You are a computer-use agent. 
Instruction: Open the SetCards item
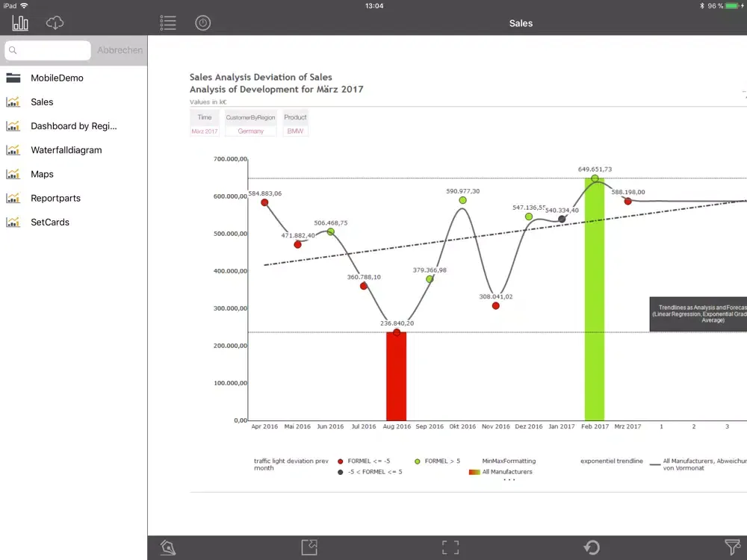click(x=73, y=222)
